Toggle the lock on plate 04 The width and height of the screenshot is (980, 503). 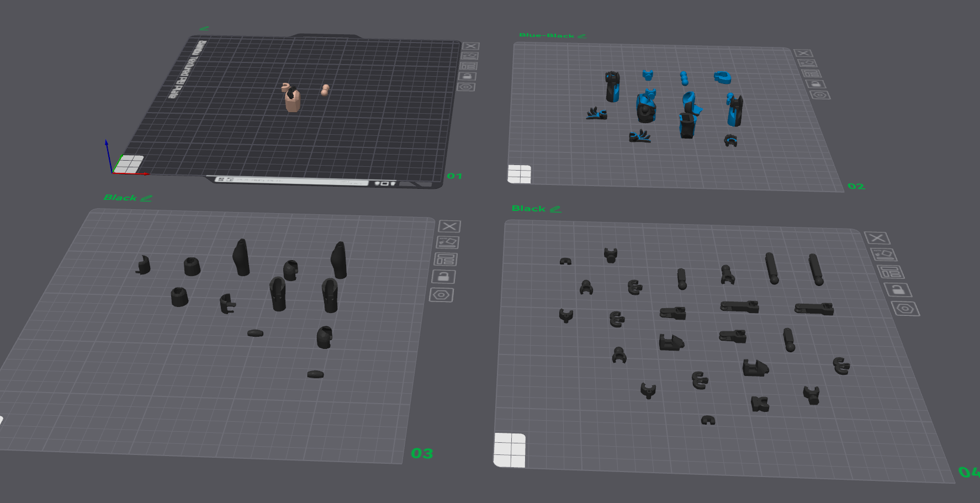[898, 289]
